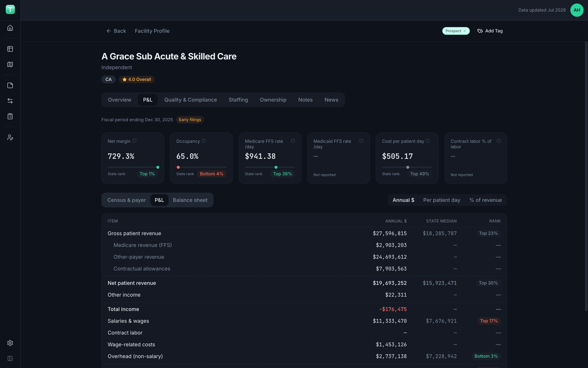Image resolution: width=588 pixels, height=368 pixels.
Task: Click the Add Tag icon
Action: (x=480, y=31)
